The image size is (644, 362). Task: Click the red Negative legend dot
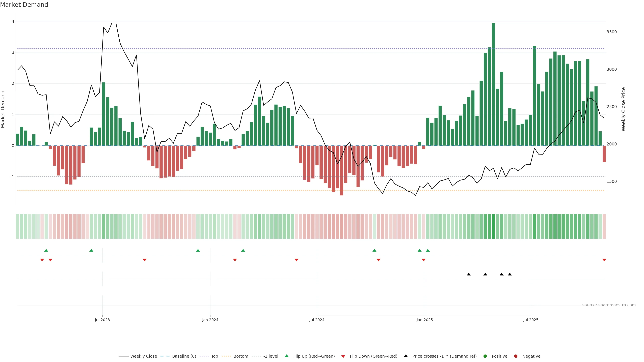coord(516,356)
